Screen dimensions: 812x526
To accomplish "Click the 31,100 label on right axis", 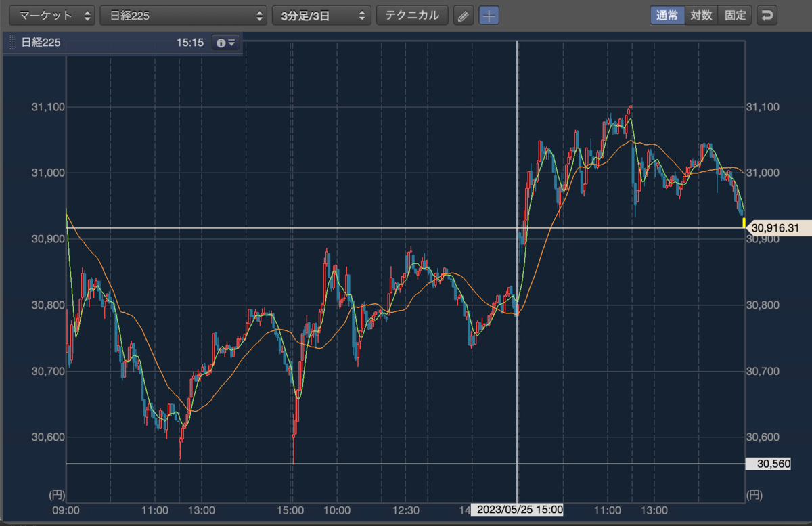I will 762,107.
